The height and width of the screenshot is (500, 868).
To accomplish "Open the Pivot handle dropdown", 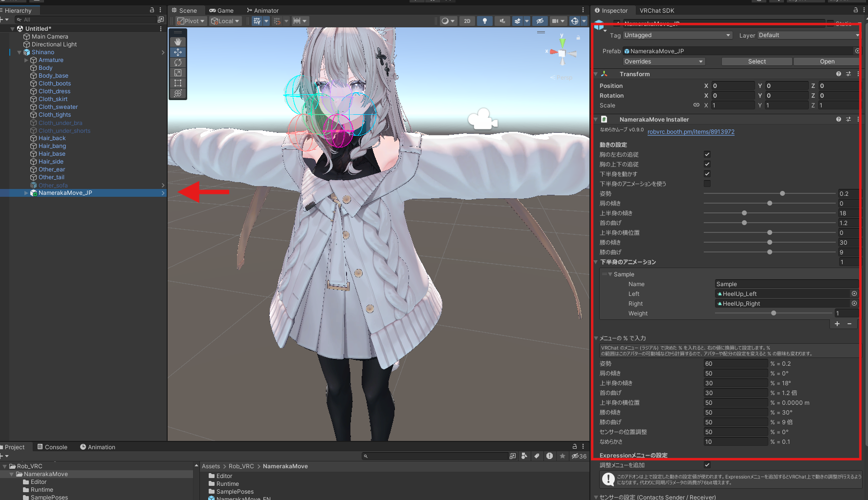I will [191, 21].
